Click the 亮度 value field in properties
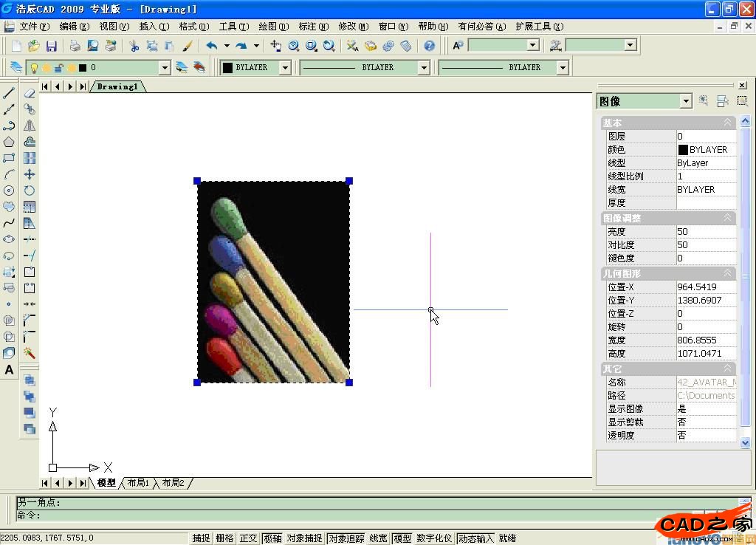This screenshot has height=545, width=756. coord(705,232)
